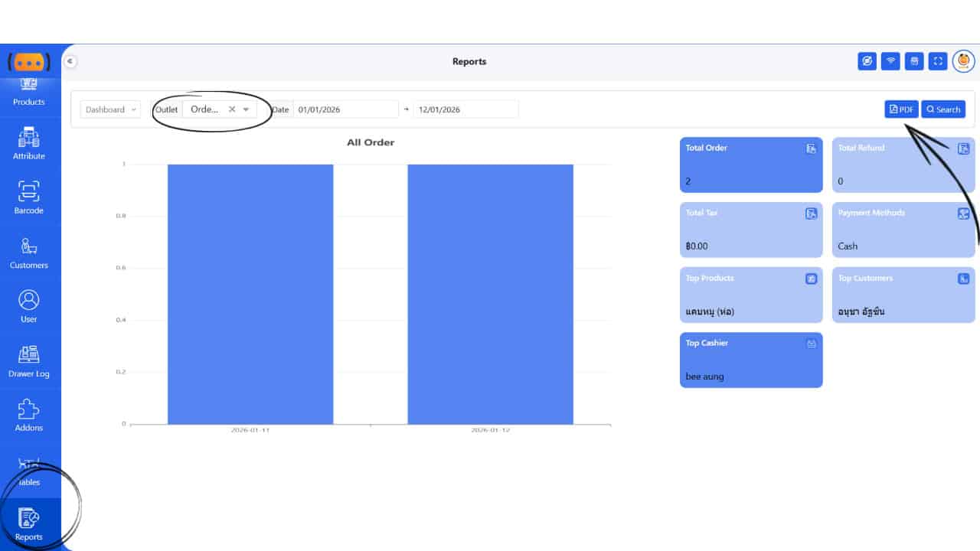Clear the selected Outlet value

tap(232, 109)
